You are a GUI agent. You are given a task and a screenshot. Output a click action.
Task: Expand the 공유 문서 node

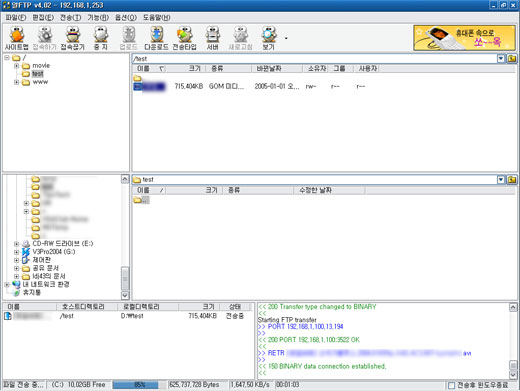[16, 268]
